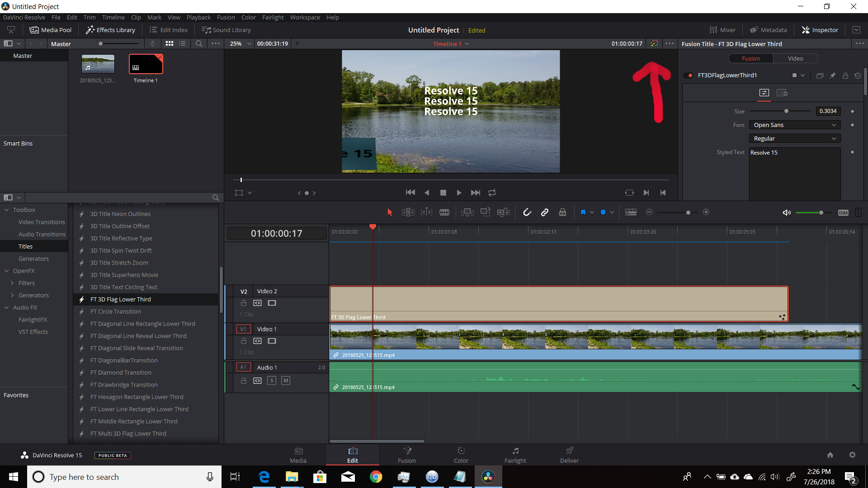Click the blue marker icon
Screen dimensions: 868x488
(x=603, y=212)
